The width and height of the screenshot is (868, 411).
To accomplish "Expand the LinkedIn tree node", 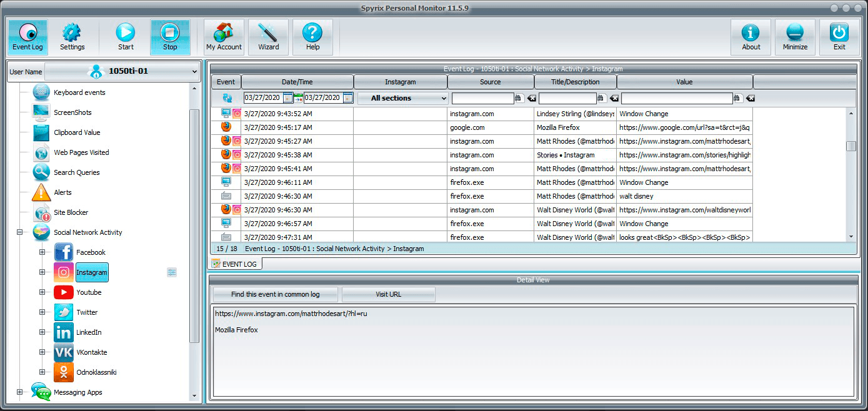I will [42, 332].
